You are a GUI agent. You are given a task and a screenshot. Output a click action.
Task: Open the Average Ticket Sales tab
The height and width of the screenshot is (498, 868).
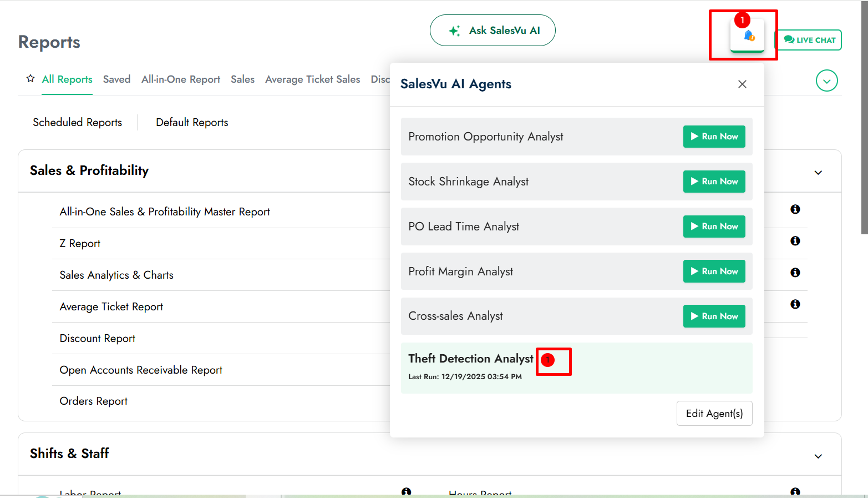point(312,79)
